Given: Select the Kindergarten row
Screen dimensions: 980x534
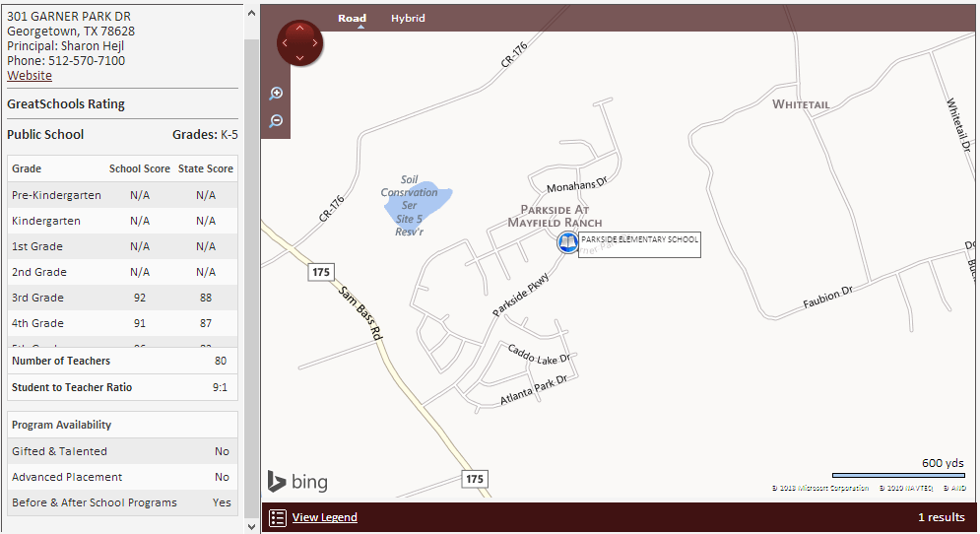Looking at the screenshot, I should 122,221.
